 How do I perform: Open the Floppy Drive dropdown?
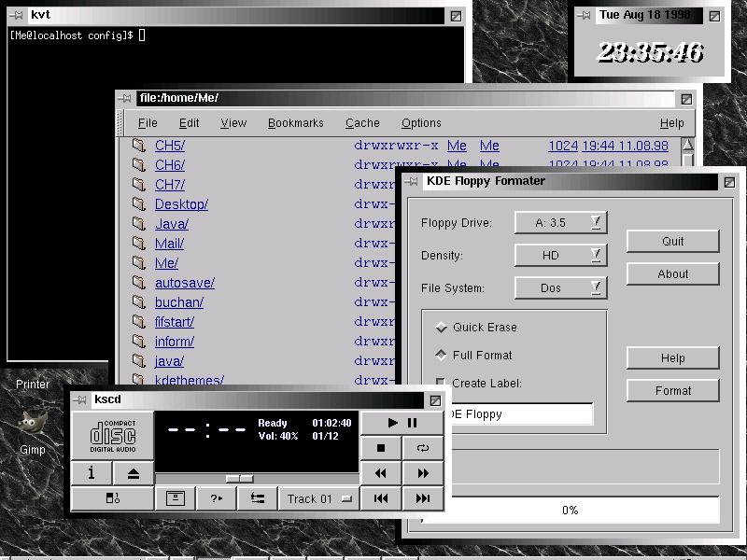561,222
